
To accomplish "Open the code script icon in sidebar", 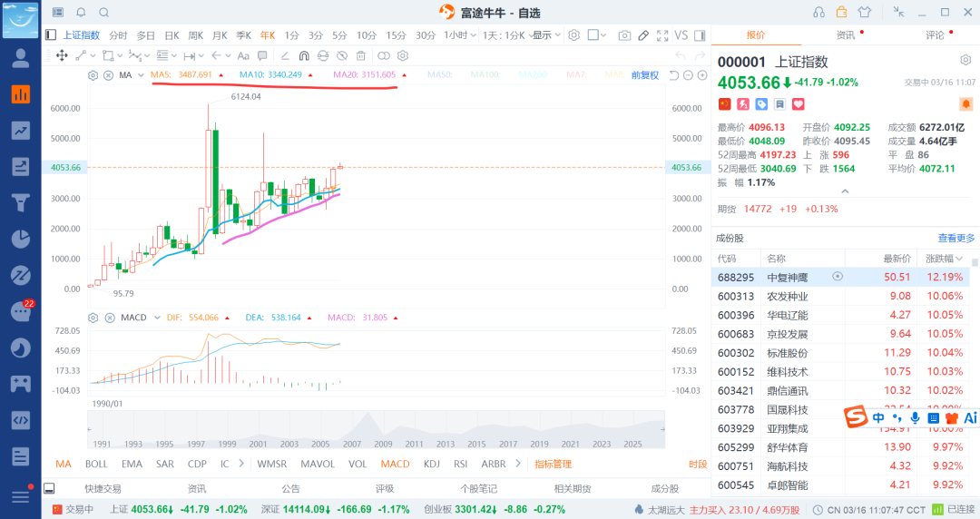I will coord(21,419).
